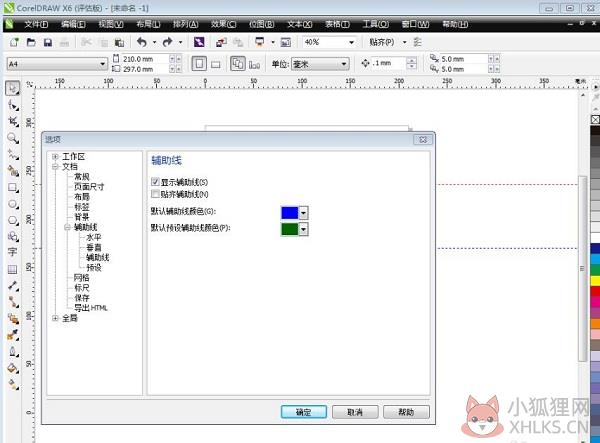The width and height of the screenshot is (600, 443).
Task: Select the Eyedropper tool
Action: [x=13, y=335]
